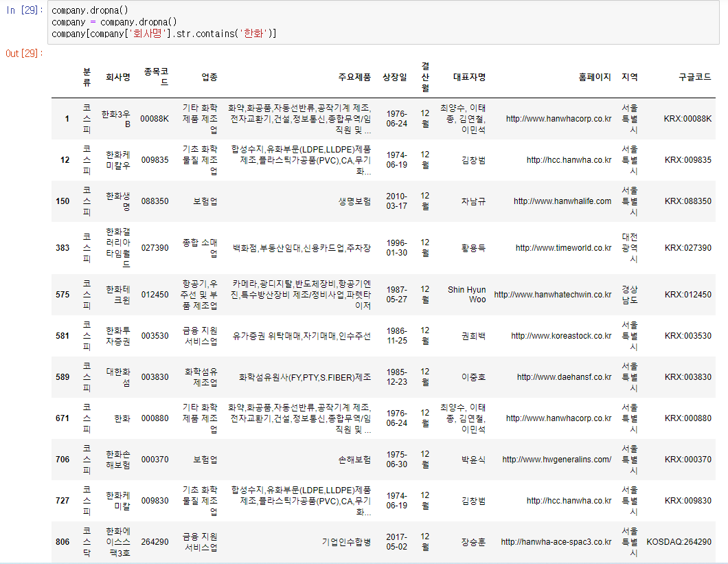Click the 회사명 column header
728x564 pixels.
click(x=118, y=77)
